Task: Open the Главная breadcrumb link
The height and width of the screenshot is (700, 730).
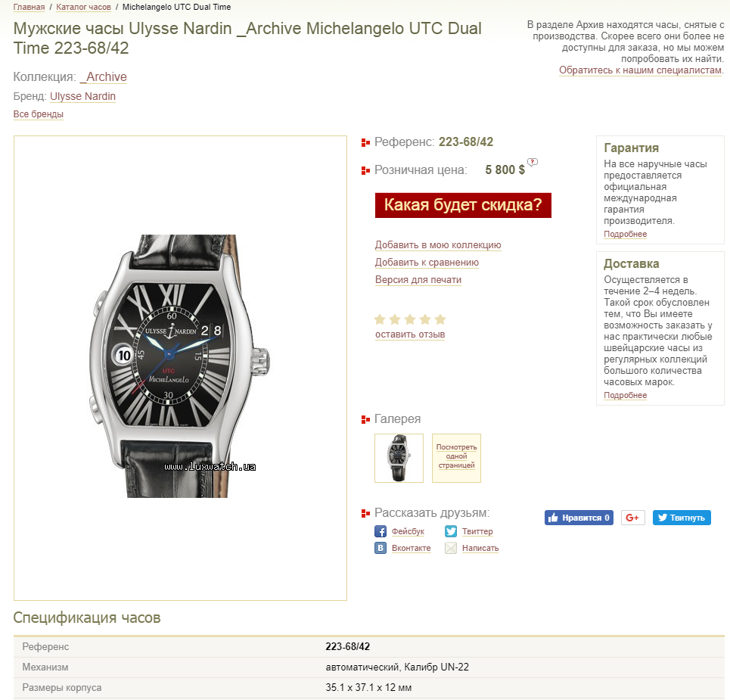Action: point(29,7)
